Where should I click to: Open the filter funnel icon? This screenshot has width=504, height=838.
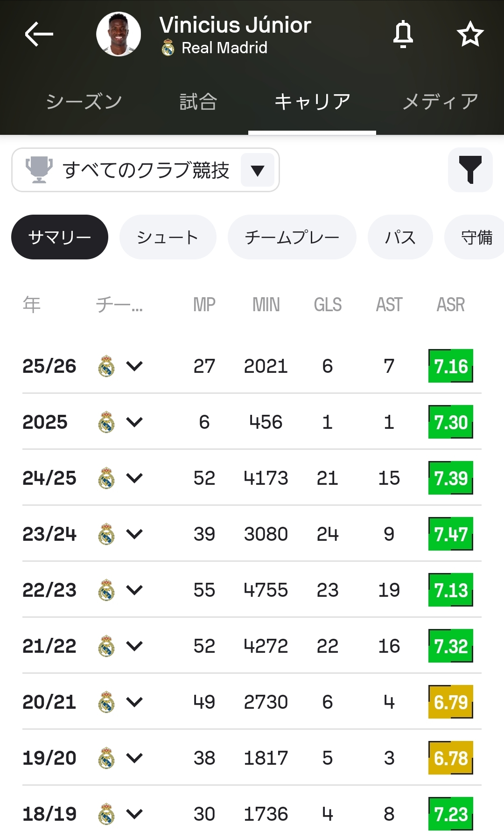470,170
